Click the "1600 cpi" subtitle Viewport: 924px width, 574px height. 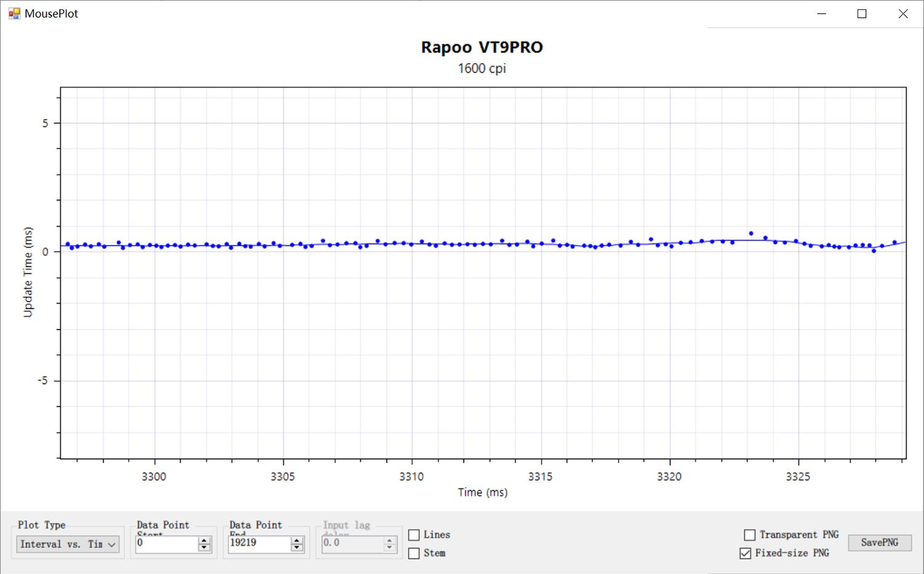click(x=482, y=68)
